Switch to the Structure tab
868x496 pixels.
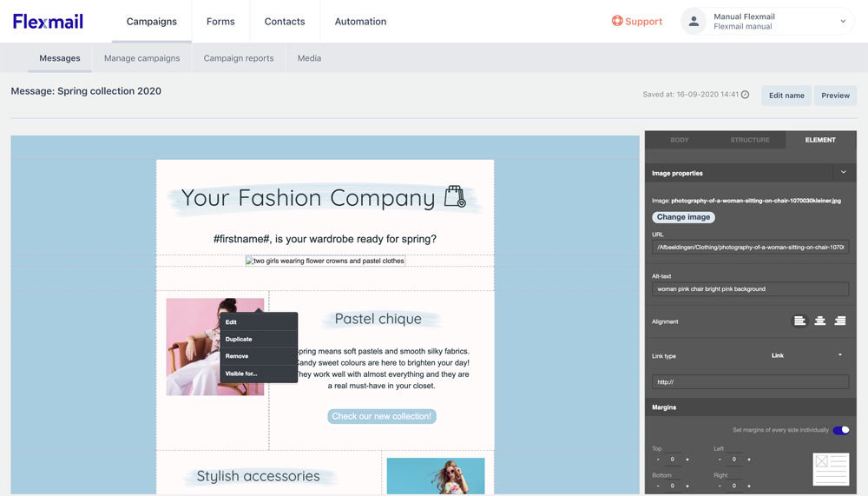click(x=750, y=140)
